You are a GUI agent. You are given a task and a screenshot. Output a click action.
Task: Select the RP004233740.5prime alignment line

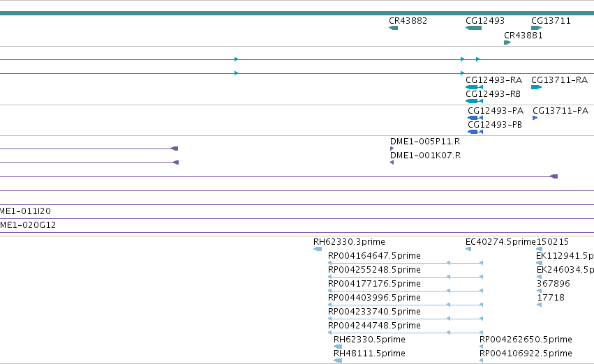406,319
